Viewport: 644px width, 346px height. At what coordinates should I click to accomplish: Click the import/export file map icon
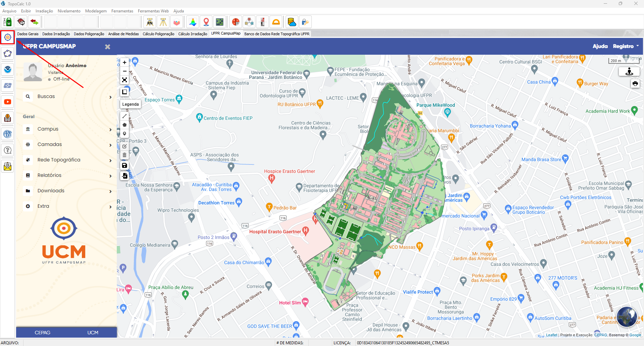(x=125, y=176)
